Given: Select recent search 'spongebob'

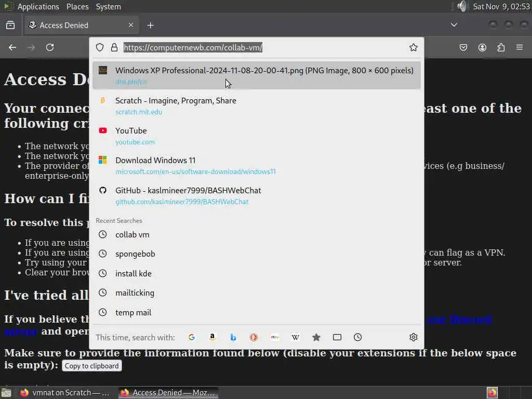Looking at the screenshot, I should (x=257, y=254).
